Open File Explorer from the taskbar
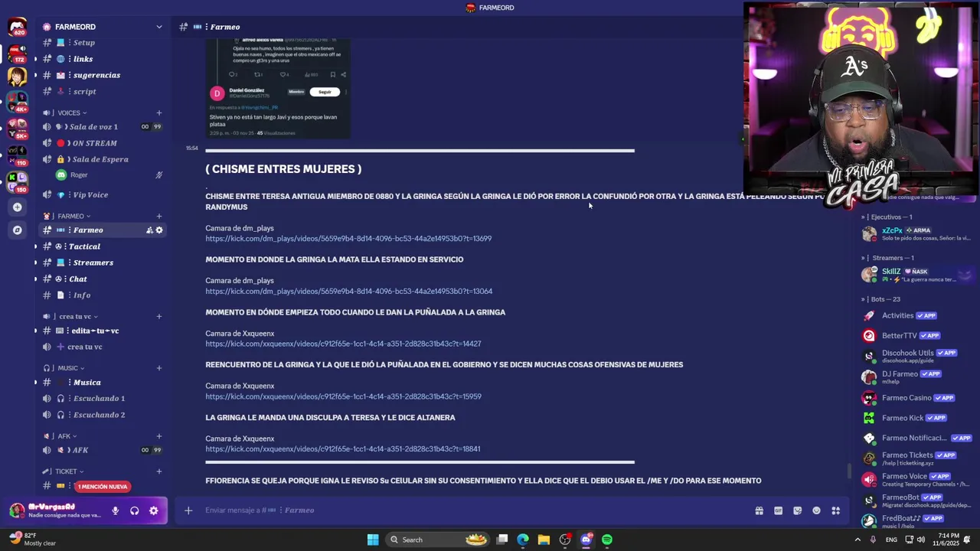The width and height of the screenshot is (980, 551). (x=544, y=540)
